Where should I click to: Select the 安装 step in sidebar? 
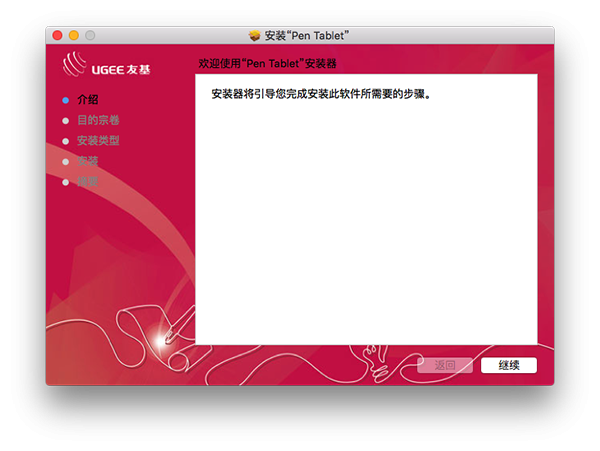pos(88,161)
